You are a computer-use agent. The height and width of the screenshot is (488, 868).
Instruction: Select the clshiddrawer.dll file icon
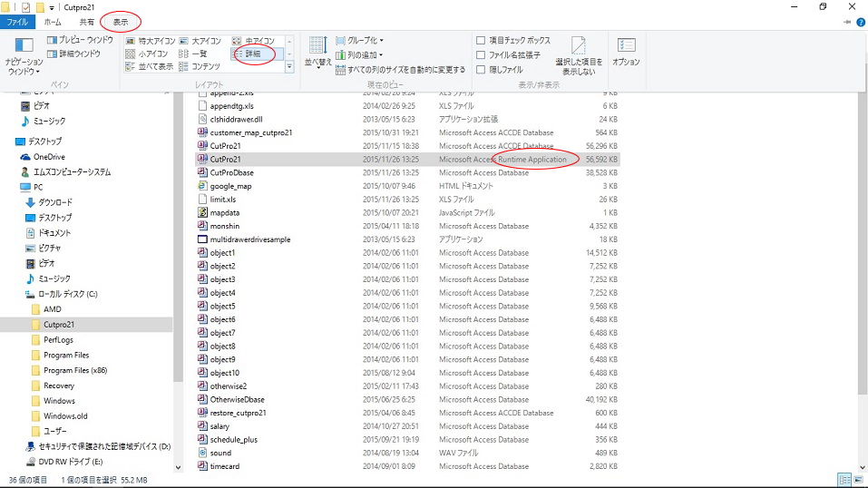tap(202, 119)
